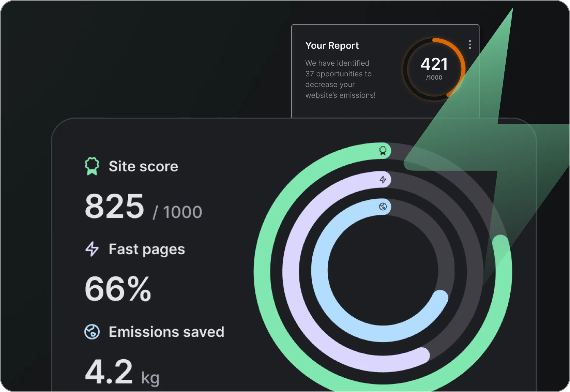Click the Site score ribbon badge icon
This screenshot has height=392, width=570.
point(92,166)
